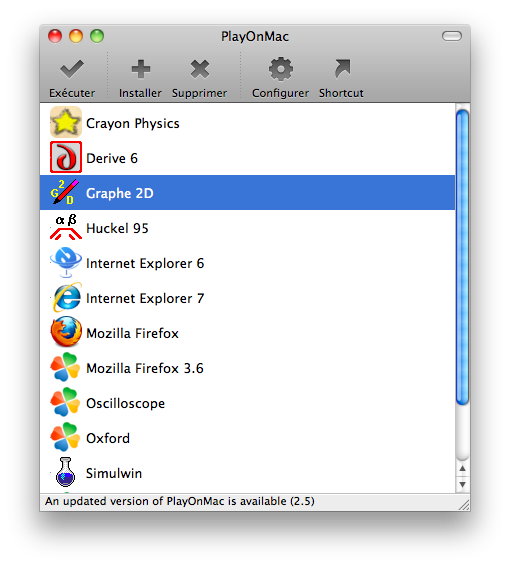Screen dimensions: 510x566
Task: Click the Supprimer X icon
Action: [200, 69]
